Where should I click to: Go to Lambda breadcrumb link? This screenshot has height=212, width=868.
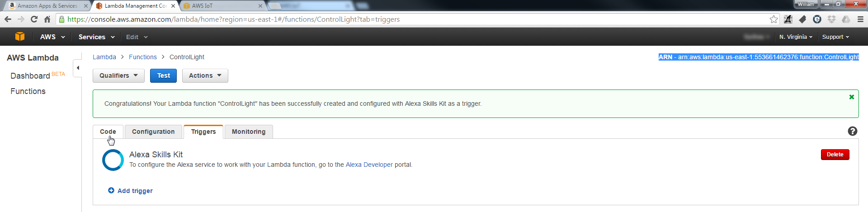[104, 57]
